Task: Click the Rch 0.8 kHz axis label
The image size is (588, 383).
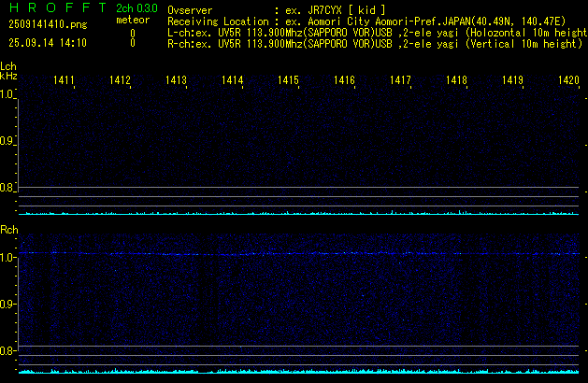Action: (x=7, y=350)
